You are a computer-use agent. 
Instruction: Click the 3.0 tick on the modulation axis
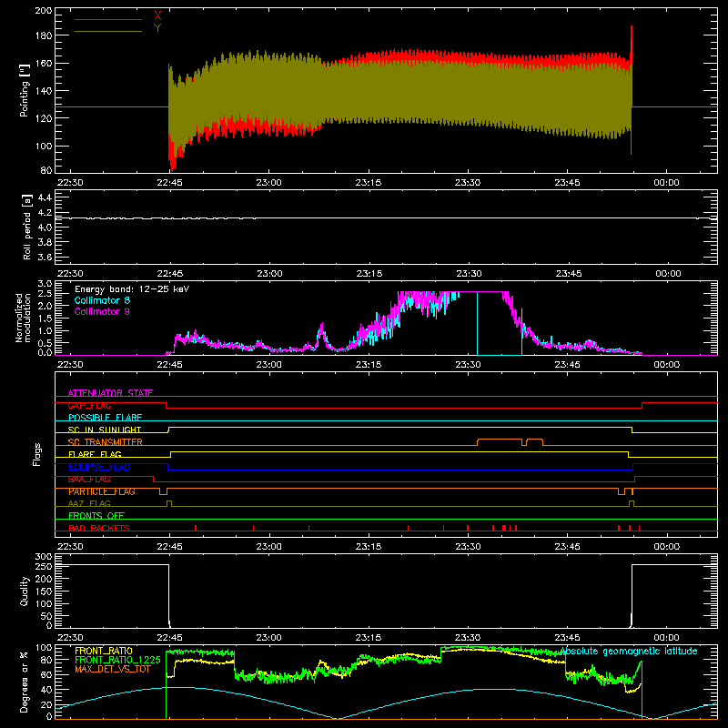click(45, 284)
